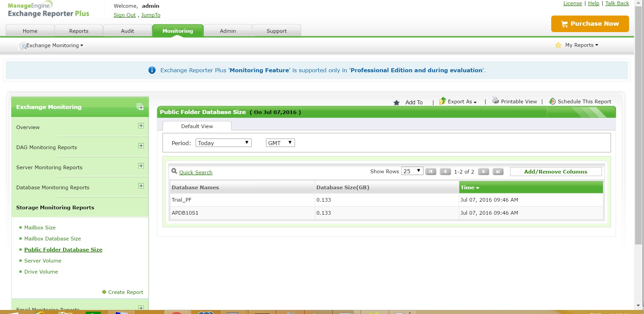This screenshot has width=644, height=314.
Task: Click Add/Remove Columns button
Action: pos(556,172)
